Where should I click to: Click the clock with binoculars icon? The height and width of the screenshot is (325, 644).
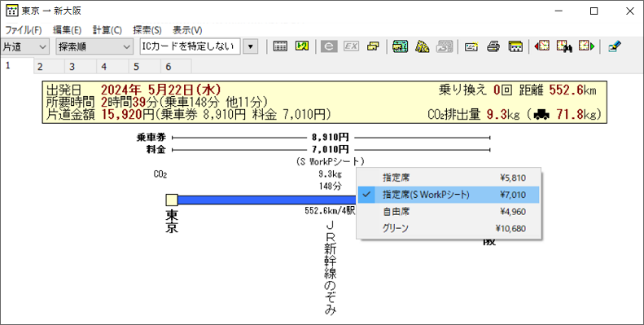(564, 46)
